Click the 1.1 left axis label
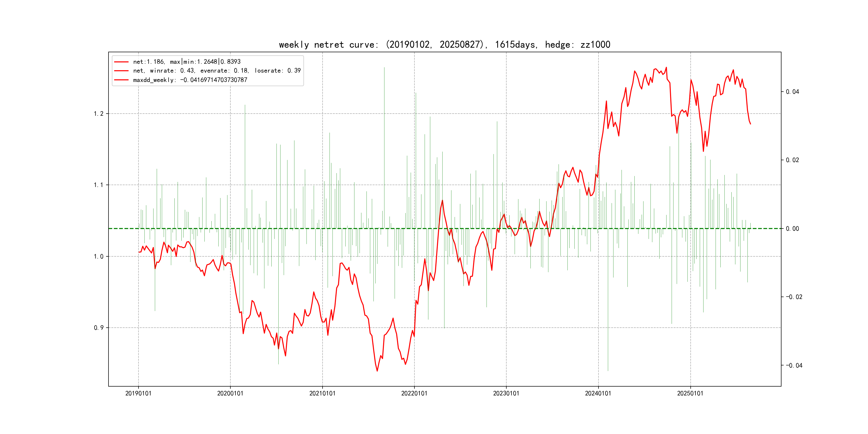Viewport: 868px width, 434px height. [x=98, y=185]
